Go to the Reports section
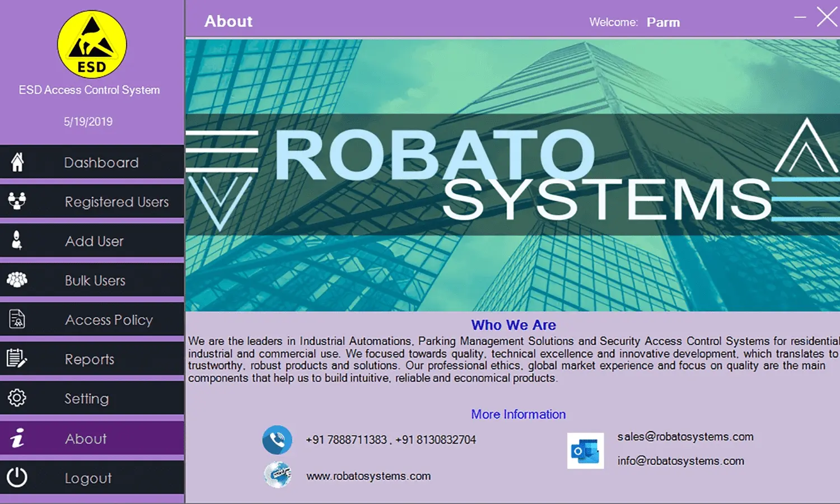Image resolution: width=840 pixels, height=504 pixels. (90, 359)
